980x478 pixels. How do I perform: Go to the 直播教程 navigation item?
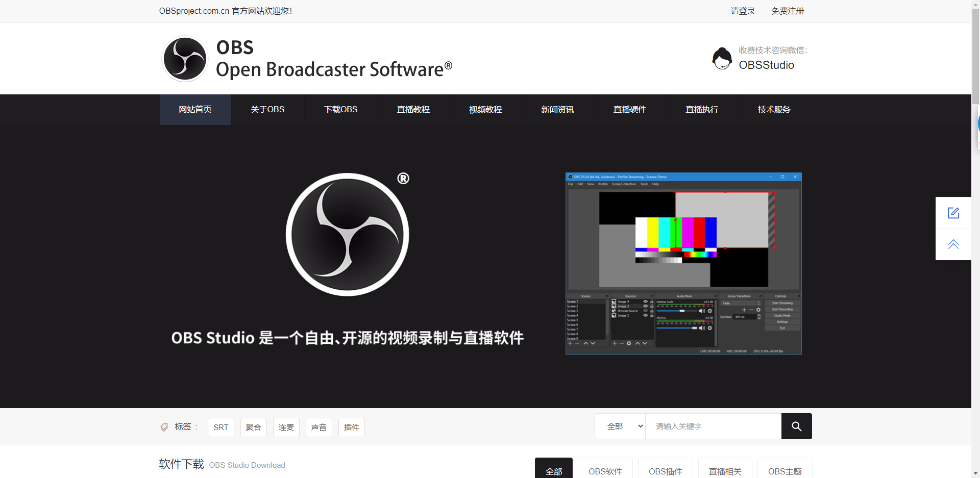(413, 110)
